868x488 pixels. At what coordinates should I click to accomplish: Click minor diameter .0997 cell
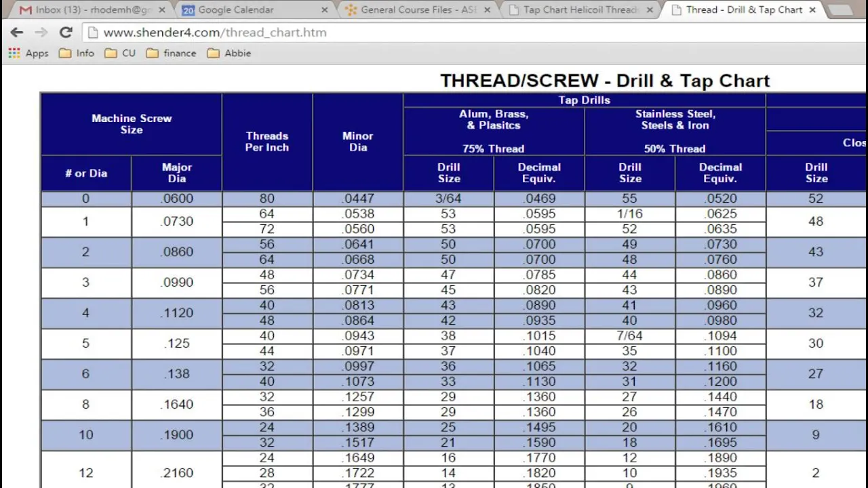point(358,367)
